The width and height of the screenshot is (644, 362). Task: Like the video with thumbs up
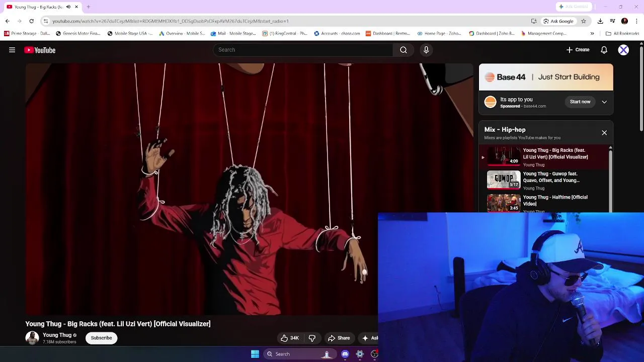[x=289, y=338]
